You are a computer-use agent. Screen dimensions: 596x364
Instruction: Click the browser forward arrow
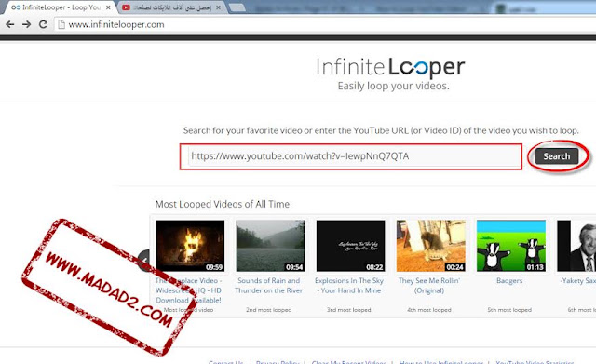26,24
